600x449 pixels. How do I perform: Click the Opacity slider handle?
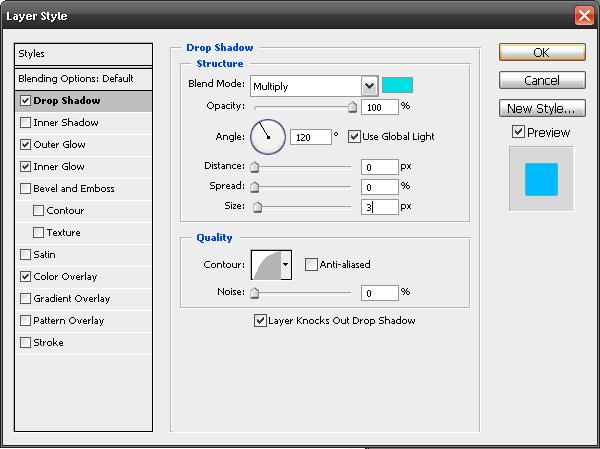[352, 107]
